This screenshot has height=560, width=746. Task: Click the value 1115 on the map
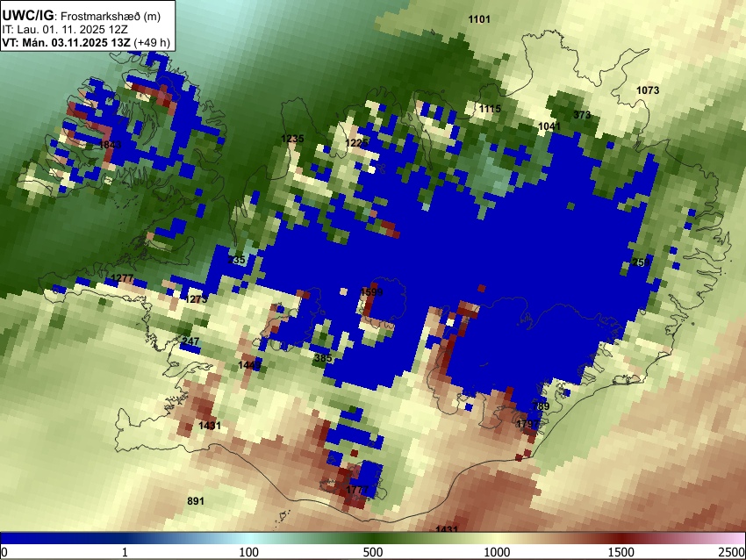click(x=490, y=109)
